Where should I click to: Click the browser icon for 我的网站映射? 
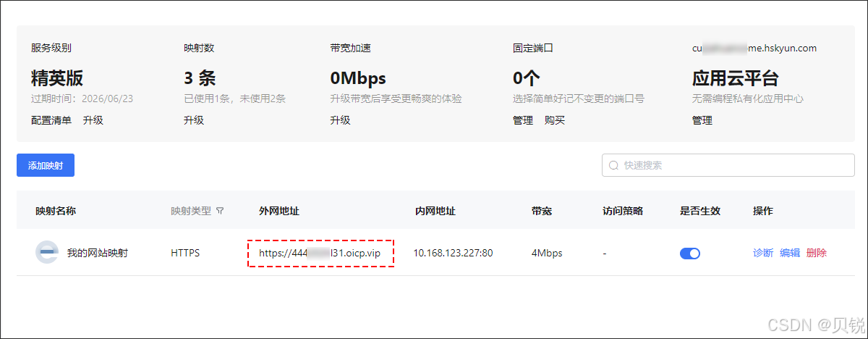point(46,253)
